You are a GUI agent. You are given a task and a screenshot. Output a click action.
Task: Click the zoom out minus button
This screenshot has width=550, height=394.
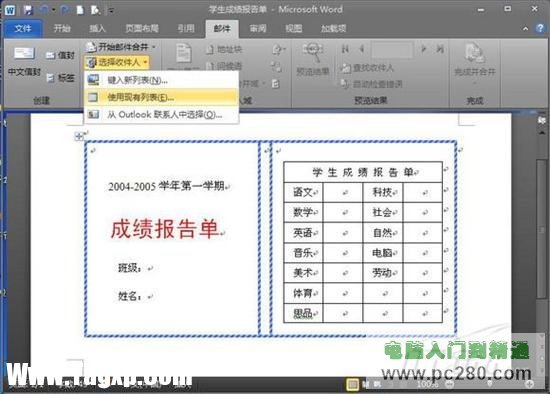point(449,385)
